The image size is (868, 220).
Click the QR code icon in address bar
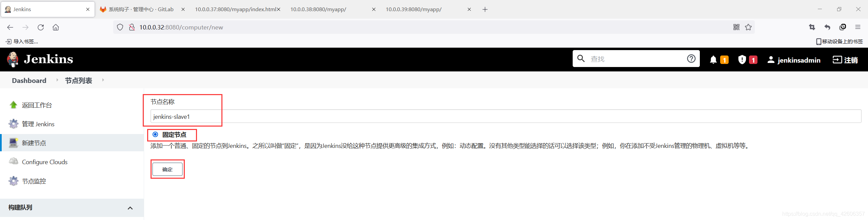736,27
